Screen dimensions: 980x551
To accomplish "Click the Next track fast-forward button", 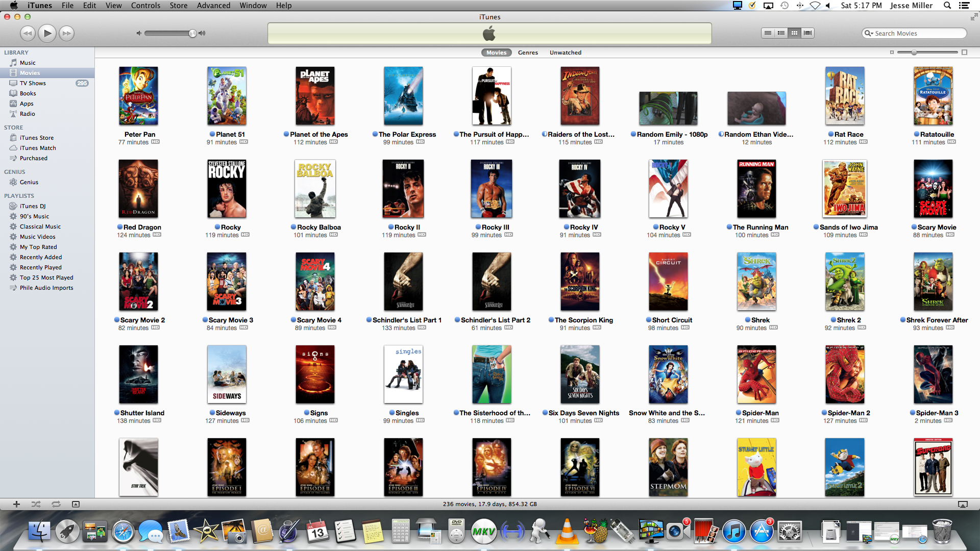I will click(x=66, y=34).
